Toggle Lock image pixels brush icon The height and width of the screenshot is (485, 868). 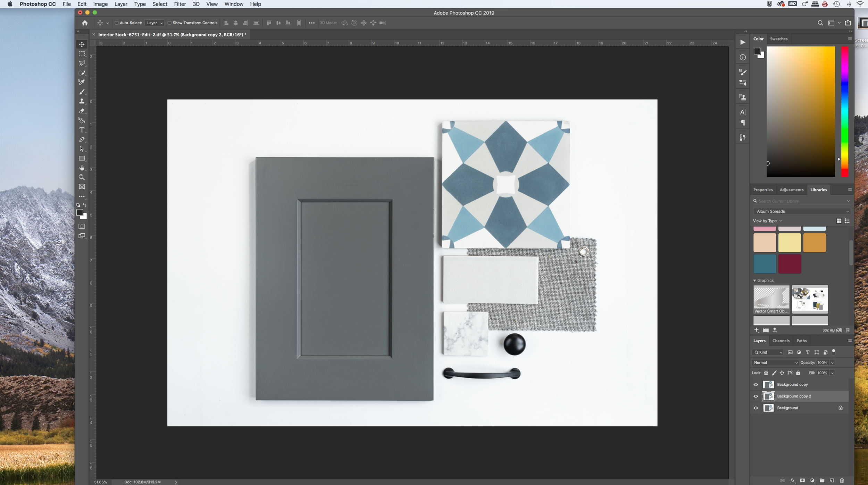pyautogui.click(x=774, y=373)
